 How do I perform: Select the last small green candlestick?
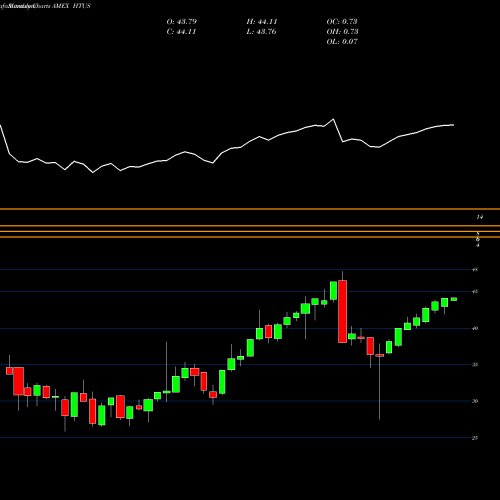click(x=454, y=299)
